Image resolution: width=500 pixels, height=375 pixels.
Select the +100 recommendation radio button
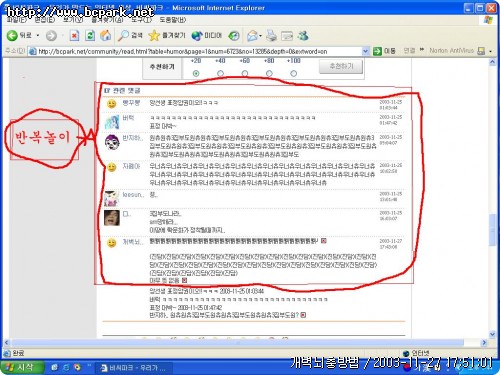pyautogui.click(x=293, y=73)
